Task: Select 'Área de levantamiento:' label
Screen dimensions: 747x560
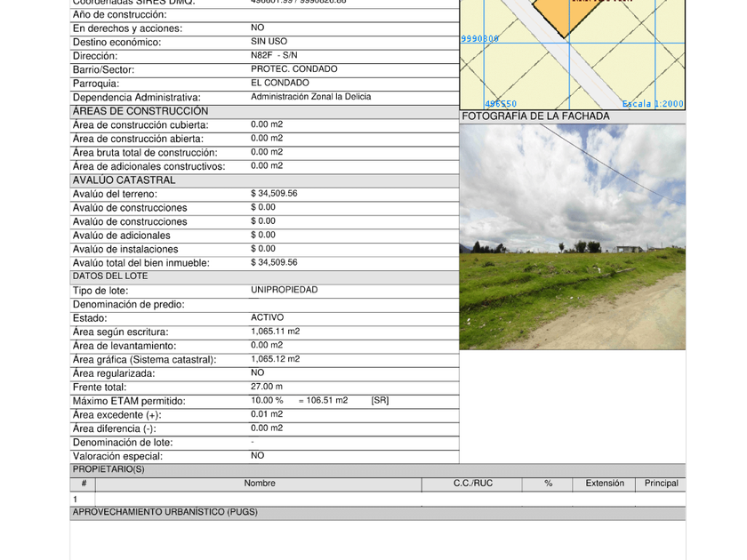Action: tap(124, 346)
